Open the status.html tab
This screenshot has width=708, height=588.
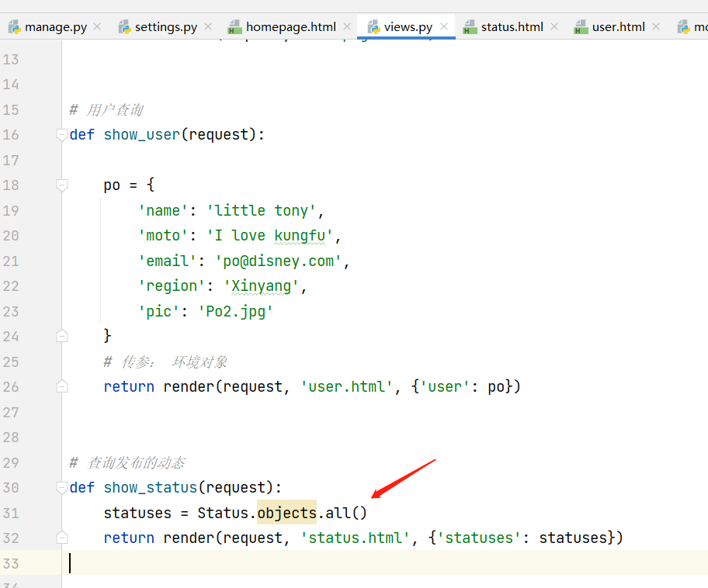(511, 27)
